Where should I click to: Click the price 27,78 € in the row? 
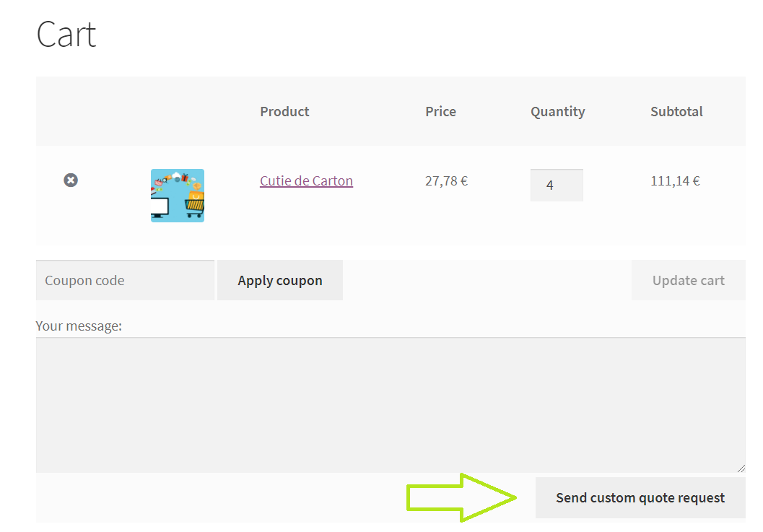[x=446, y=180]
